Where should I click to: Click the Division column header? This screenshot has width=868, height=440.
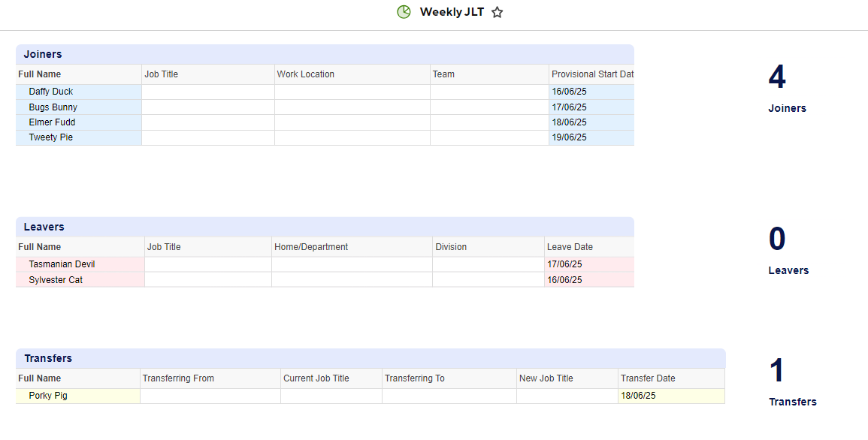488,246
